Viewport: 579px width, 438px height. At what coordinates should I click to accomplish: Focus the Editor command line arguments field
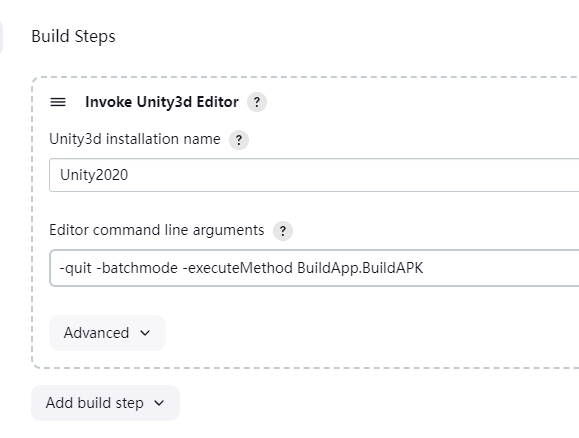pyautogui.click(x=314, y=268)
